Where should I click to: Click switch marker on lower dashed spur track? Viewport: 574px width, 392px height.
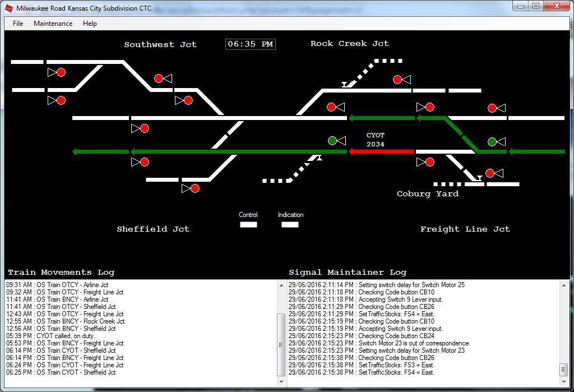(319, 158)
